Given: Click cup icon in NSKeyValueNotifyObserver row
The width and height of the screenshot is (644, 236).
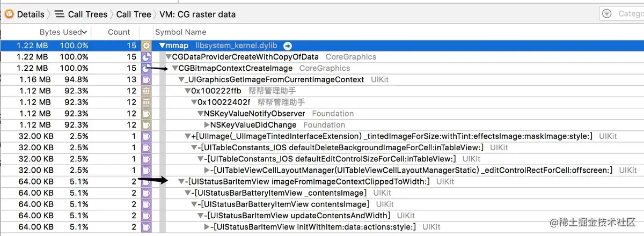Looking at the screenshot, I should 146,114.
